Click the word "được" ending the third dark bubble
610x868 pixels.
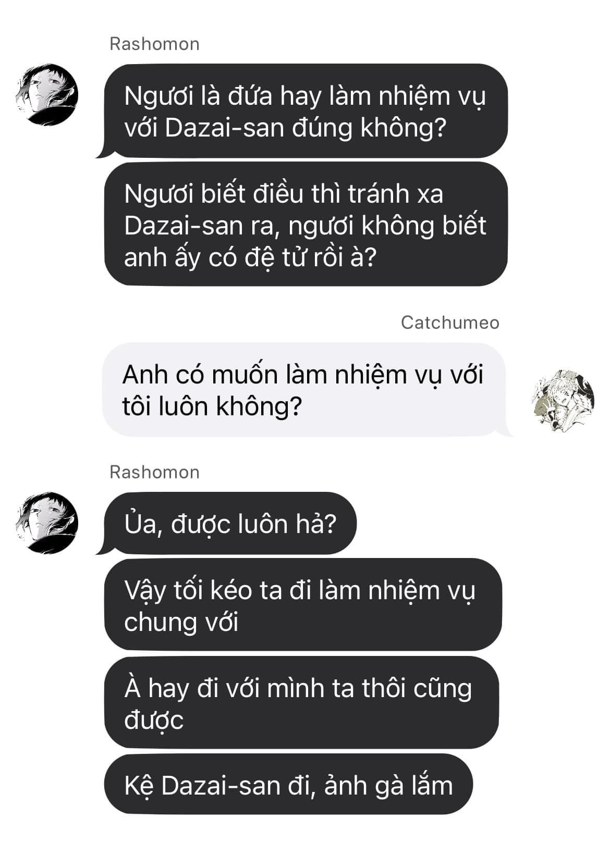(x=154, y=721)
